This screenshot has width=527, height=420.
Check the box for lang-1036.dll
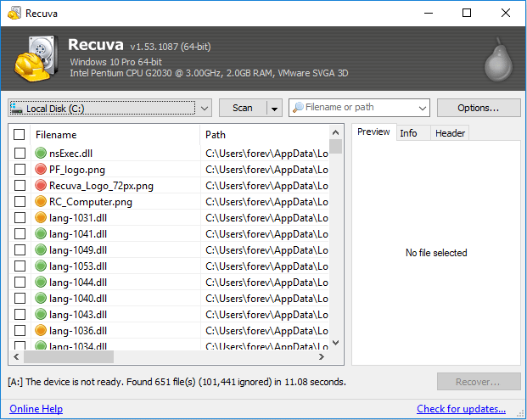pyautogui.click(x=20, y=331)
